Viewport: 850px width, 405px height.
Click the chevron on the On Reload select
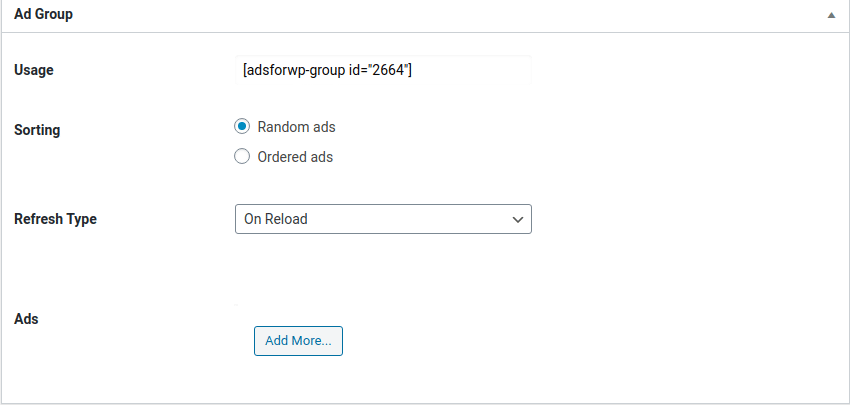pos(518,220)
